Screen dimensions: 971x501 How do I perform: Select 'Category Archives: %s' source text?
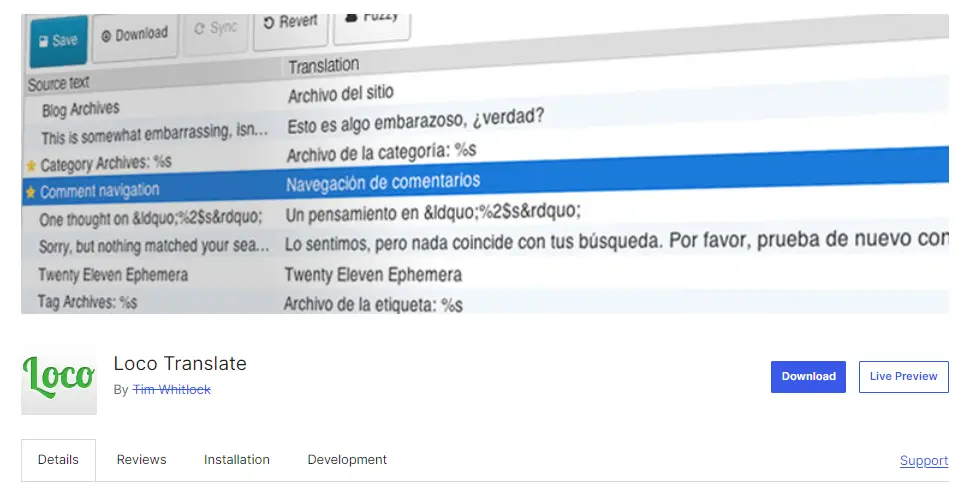(x=106, y=163)
